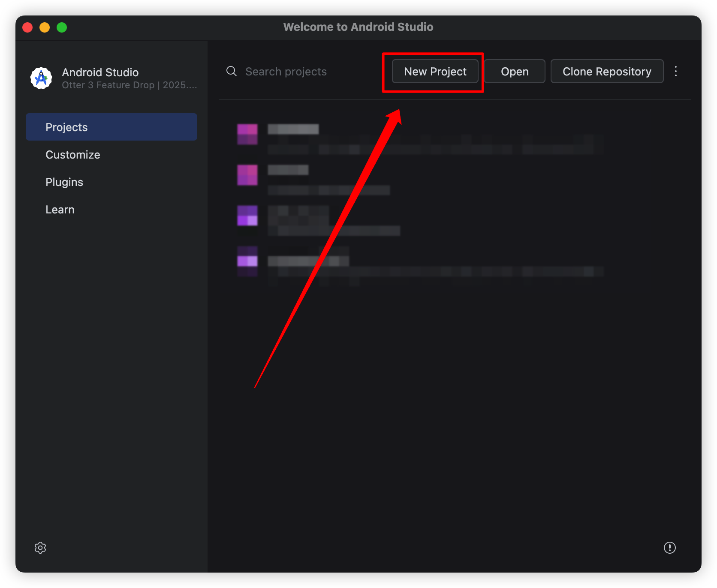Minimize the window with the yellow button
This screenshot has width=717, height=588.
click(x=45, y=27)
